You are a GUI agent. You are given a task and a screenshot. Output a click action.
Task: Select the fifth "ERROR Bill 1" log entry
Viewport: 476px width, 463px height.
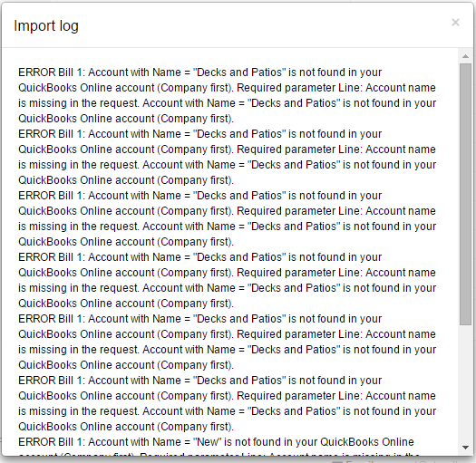click(227, 342)
